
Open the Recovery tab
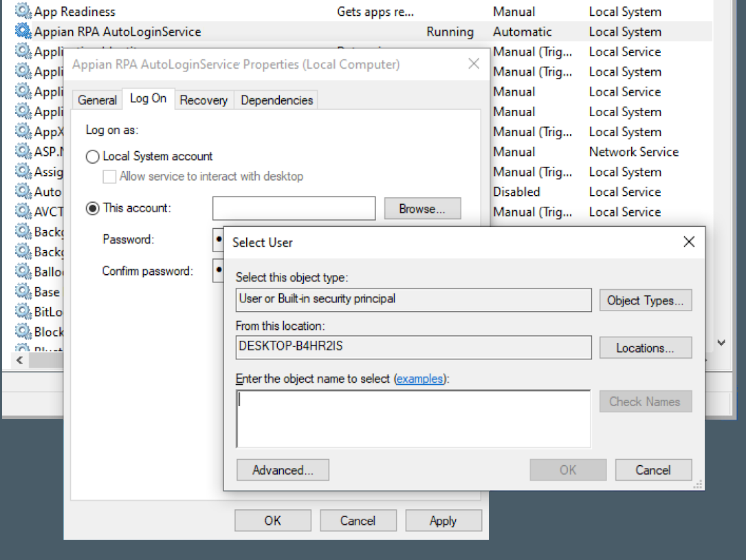tap(204, 100)
